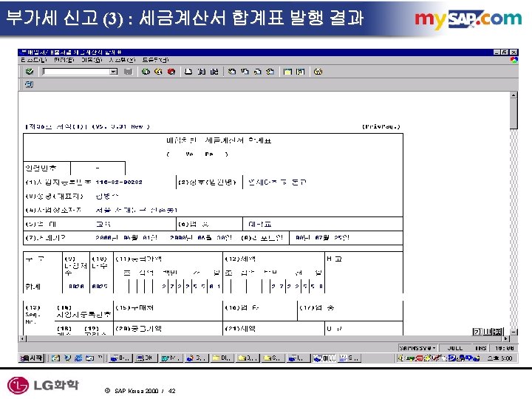The height and width of the screenshot is (399, 532).
Task: Switch to third taskbar window button
Action: click(171, 358)
